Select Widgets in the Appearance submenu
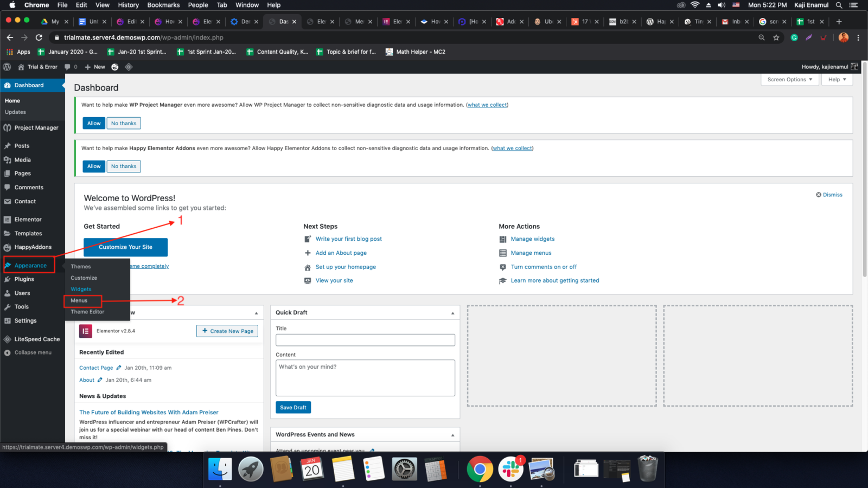The width and height of the screenshot is (868, 488). pos(81,290)
